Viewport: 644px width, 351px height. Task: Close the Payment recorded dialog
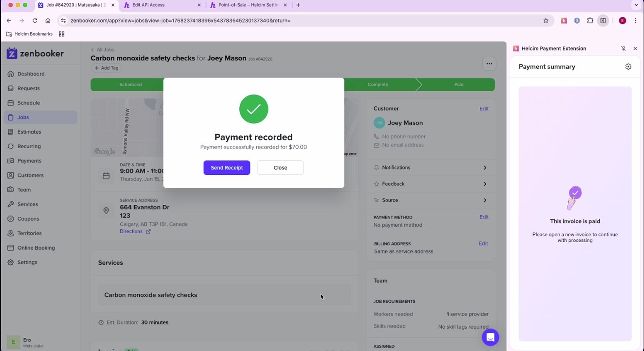[x=280, y=168]
